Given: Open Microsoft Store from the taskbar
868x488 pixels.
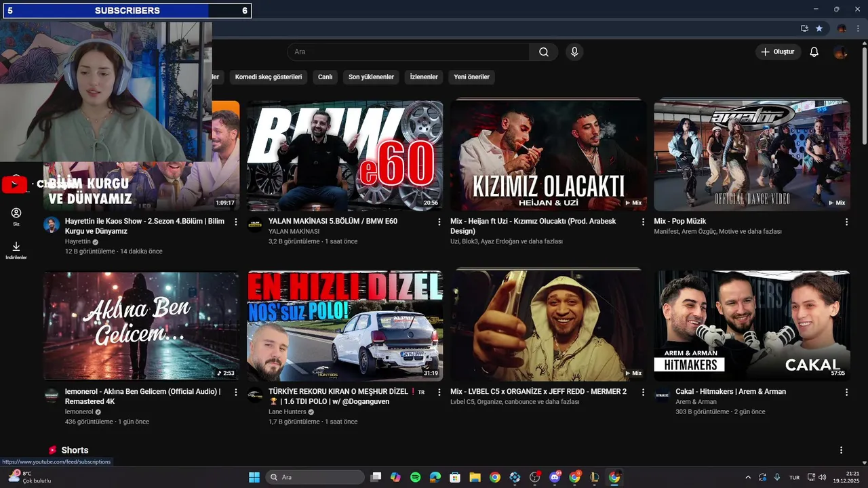Looking at the screenshot, I should coord(455,477).
